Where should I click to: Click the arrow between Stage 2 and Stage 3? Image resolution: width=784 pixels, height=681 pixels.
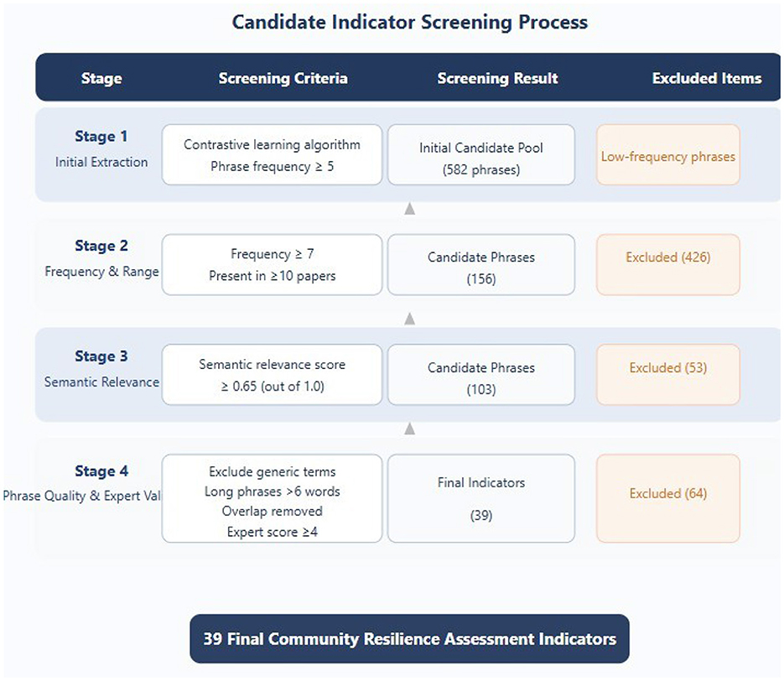(x=409, y=319)
